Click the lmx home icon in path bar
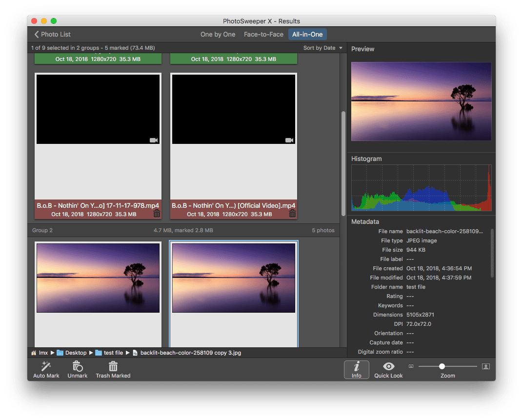 point(34,353)
